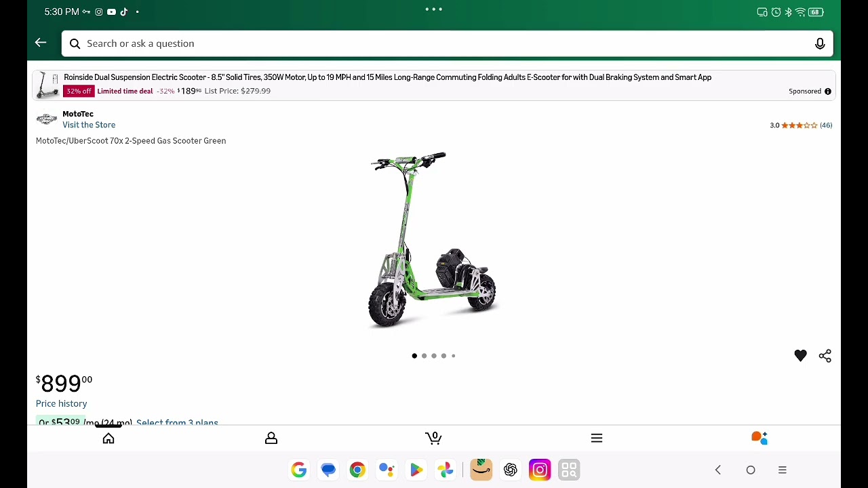The image size is (868, 488).
Task: Open Google Photos pinwheel icon
Action: click(x=445, y=470)
